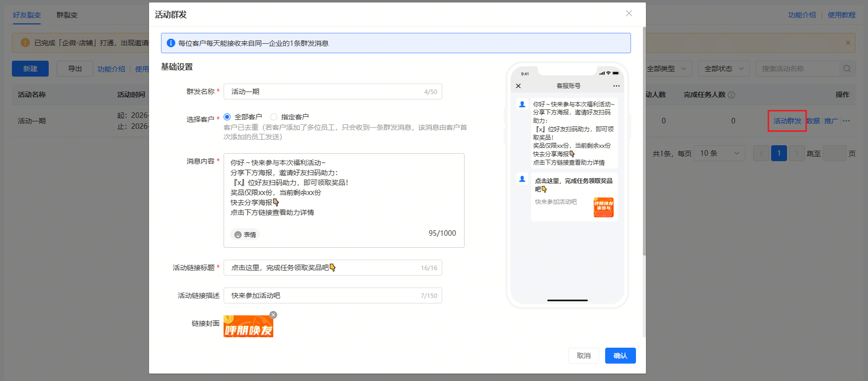Click the 消息内容 text area
Screen dimensions: 868x381
(344, 200)
